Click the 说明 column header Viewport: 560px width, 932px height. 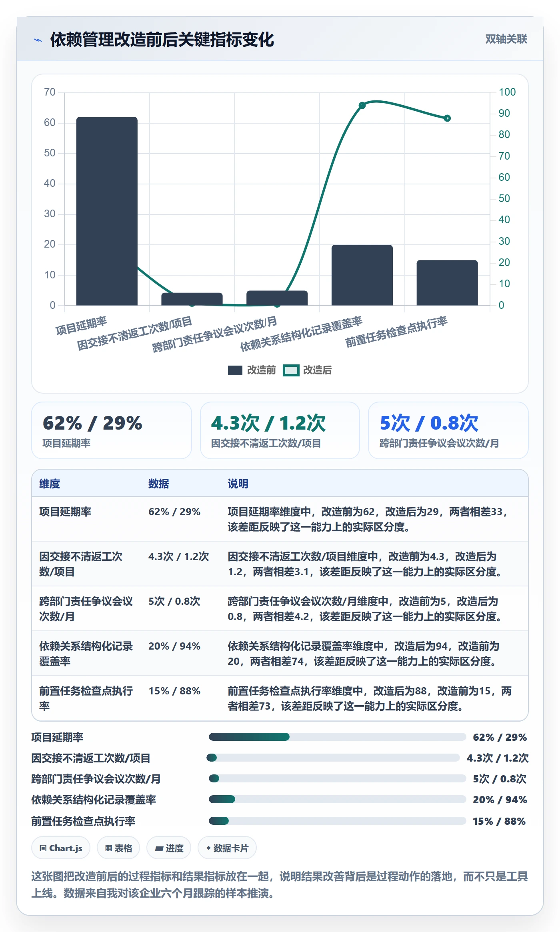[238, 484]
